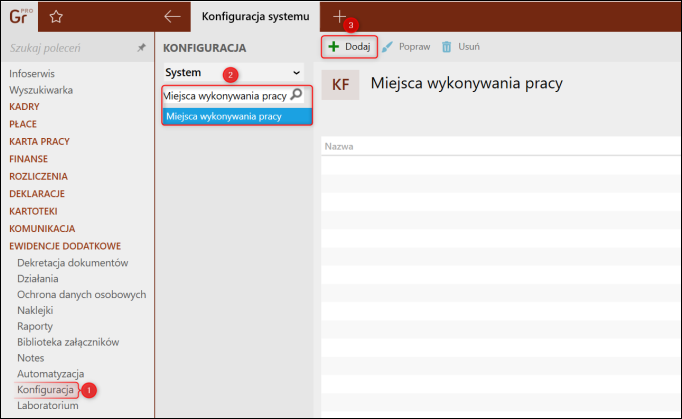Open a new tab with plus icon
Screen dimensions: 682x419
(339, 17)
